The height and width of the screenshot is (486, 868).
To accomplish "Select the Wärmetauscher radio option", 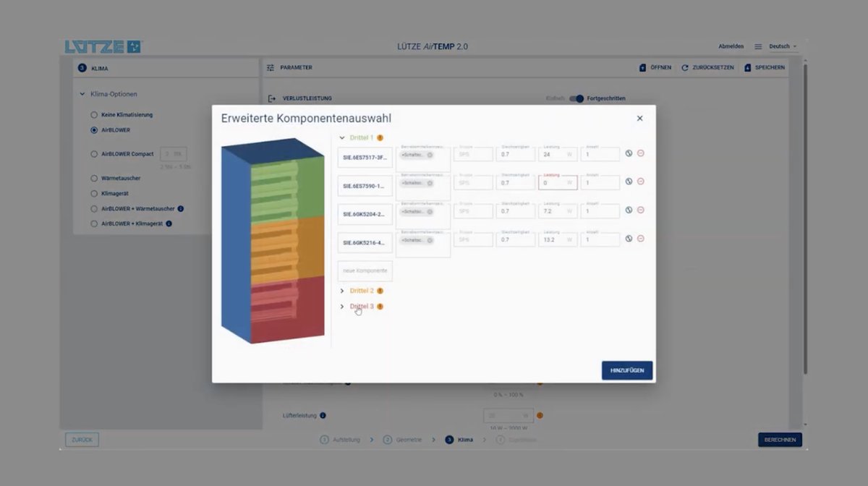I will tap(94, 178).
